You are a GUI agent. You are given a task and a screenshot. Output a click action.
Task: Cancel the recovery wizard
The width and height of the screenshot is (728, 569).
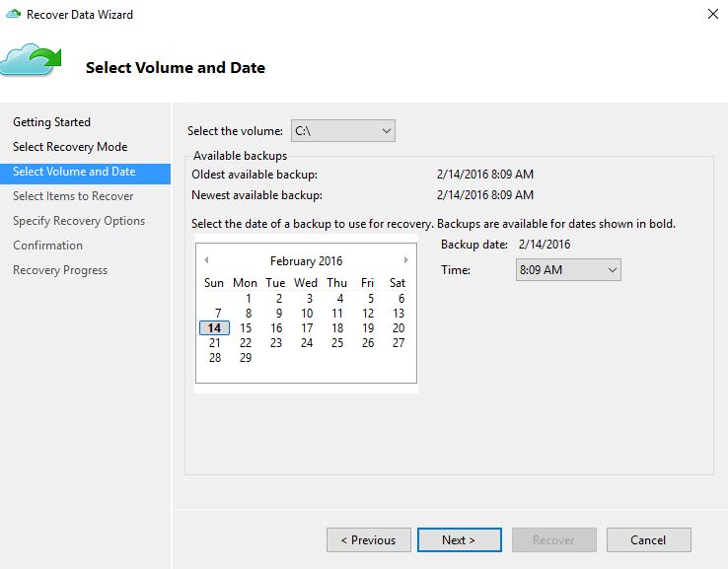click(649, 539)
